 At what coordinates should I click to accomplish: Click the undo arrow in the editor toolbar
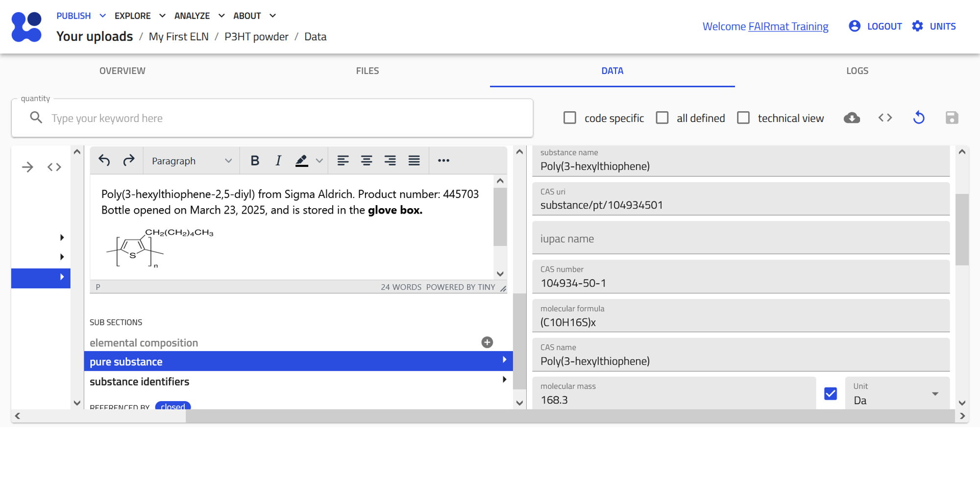(104, 160)
